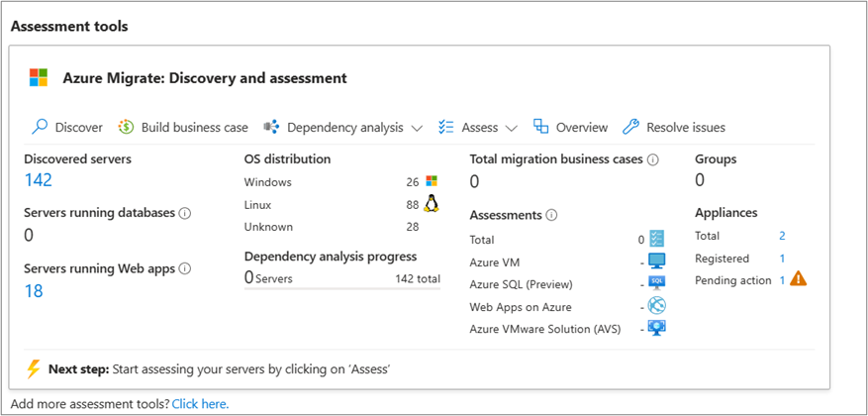Click the Overview icon
This screenshot has width=868, height=416.
coord(540,127)
